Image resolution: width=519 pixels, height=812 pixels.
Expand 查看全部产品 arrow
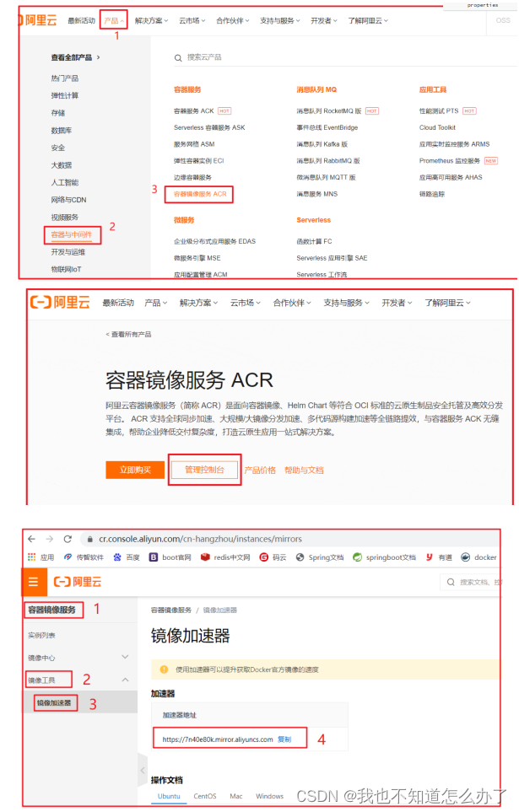(x=99, y=57)
